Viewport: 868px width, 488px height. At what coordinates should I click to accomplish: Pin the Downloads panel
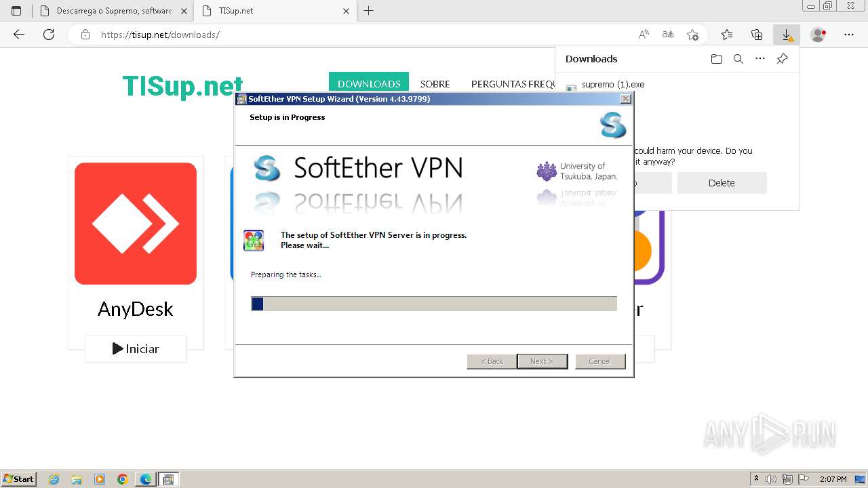pos(782,59)
